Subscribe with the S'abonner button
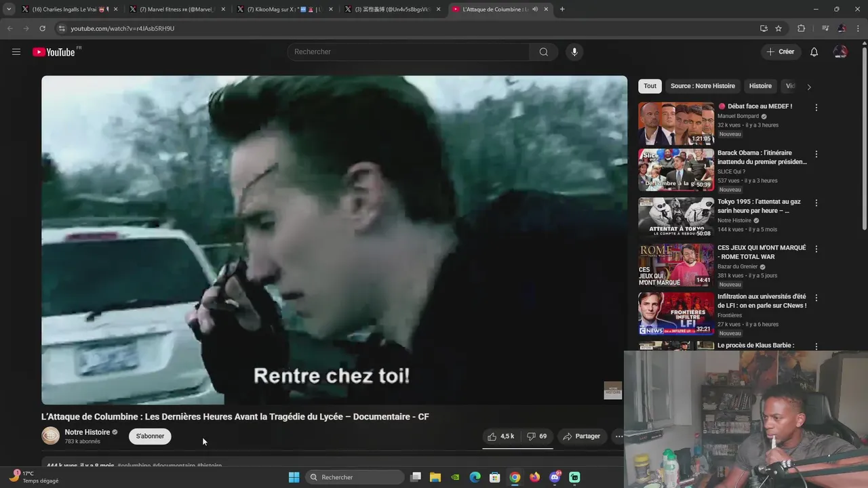 coord(150,436)
